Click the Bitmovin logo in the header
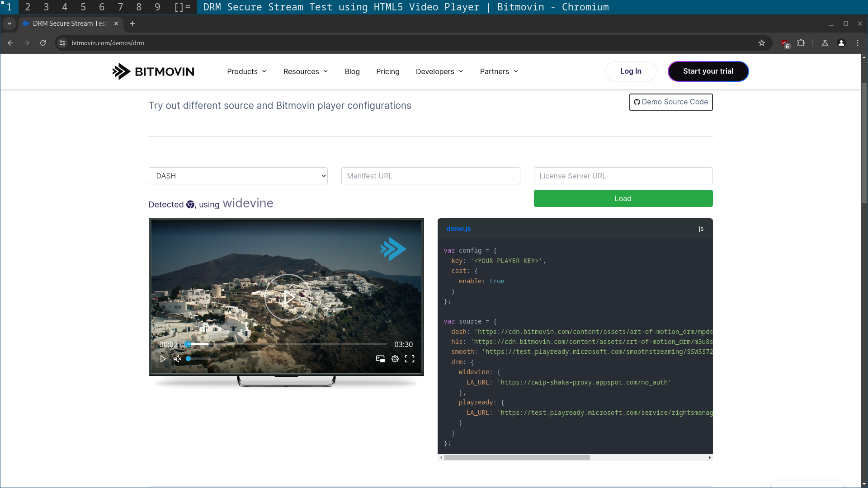 (x=153, y=71)
